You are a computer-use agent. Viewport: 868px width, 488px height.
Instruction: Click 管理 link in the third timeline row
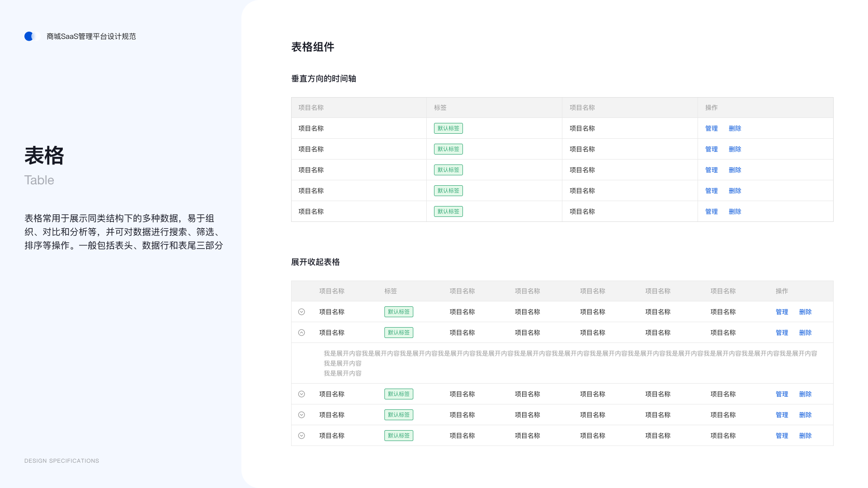(711, 169)
